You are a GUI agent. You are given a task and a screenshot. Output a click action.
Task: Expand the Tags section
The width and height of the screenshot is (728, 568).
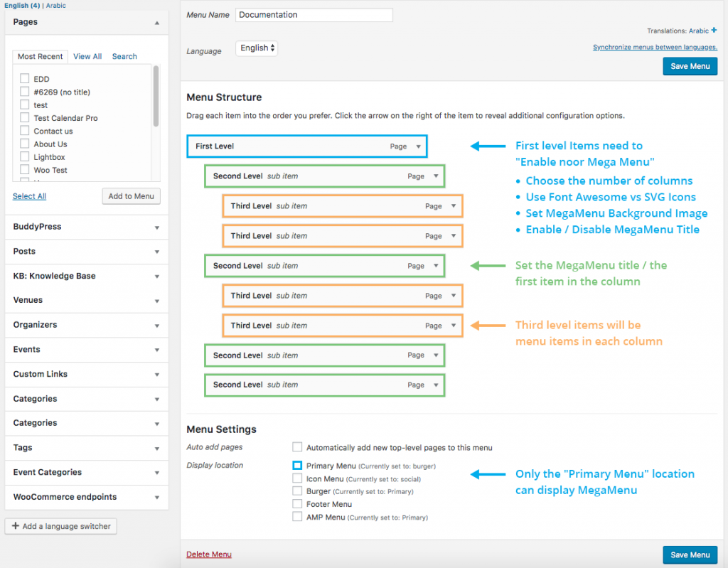click(x=86, y=448)
